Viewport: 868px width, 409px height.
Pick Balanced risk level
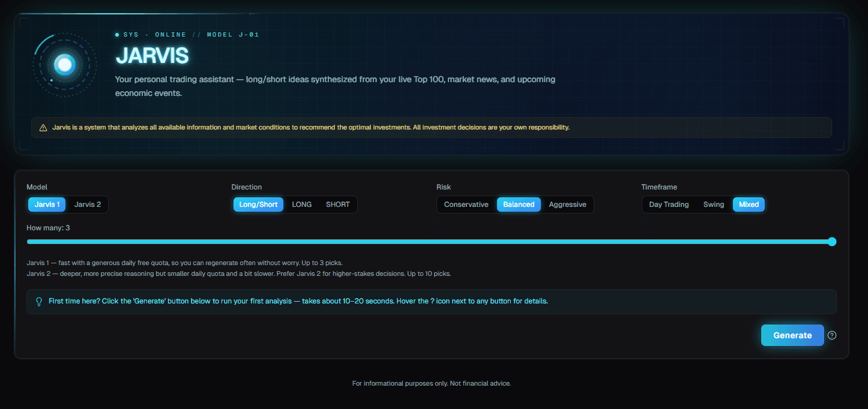[x=519, y=204]
